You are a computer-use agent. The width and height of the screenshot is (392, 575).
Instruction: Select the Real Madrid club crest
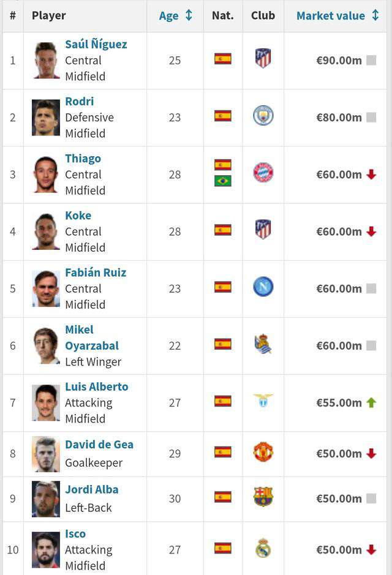(263, 548)
